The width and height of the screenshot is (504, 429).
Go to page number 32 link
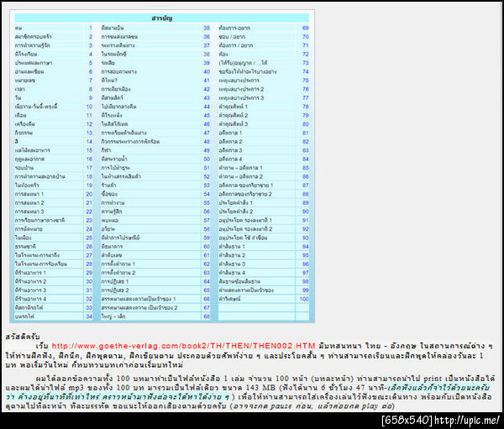click(89, 299)
